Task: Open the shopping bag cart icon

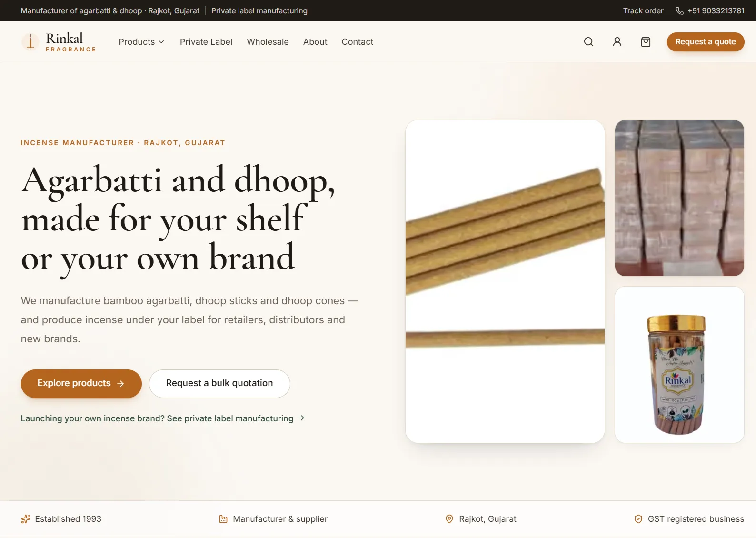Action: (x=646, y=42)
